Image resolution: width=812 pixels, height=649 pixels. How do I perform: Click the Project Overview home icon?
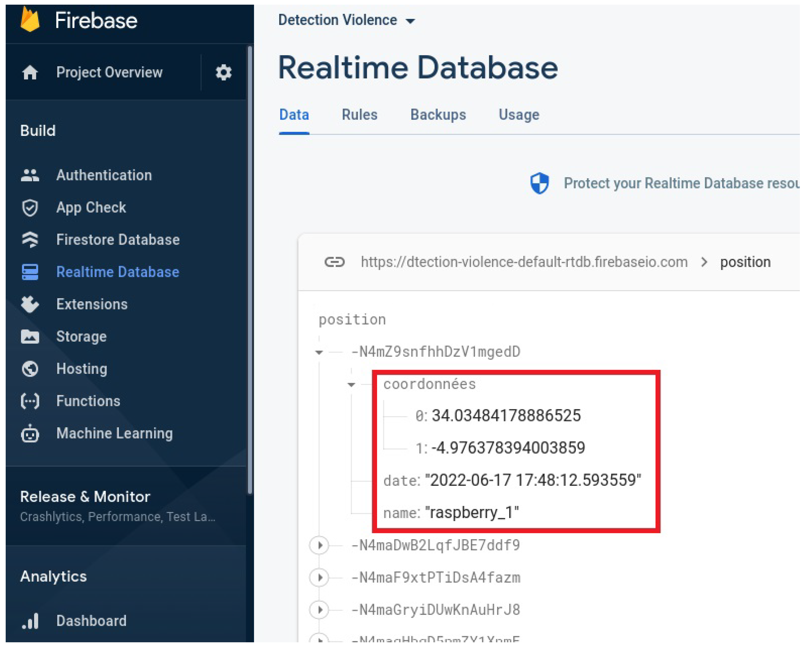pos(30,72)
